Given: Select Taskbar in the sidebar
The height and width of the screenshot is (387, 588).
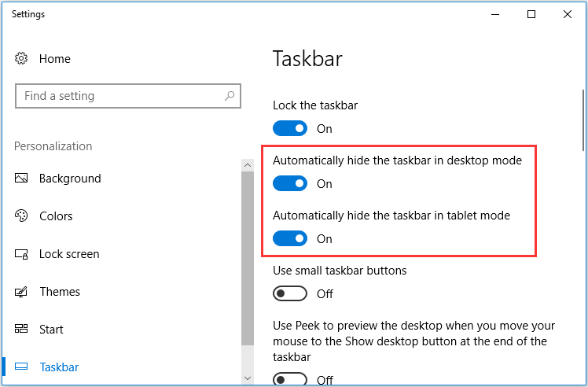Looking at the screenshot, I should pyautogui.click(x=59, y=367).
